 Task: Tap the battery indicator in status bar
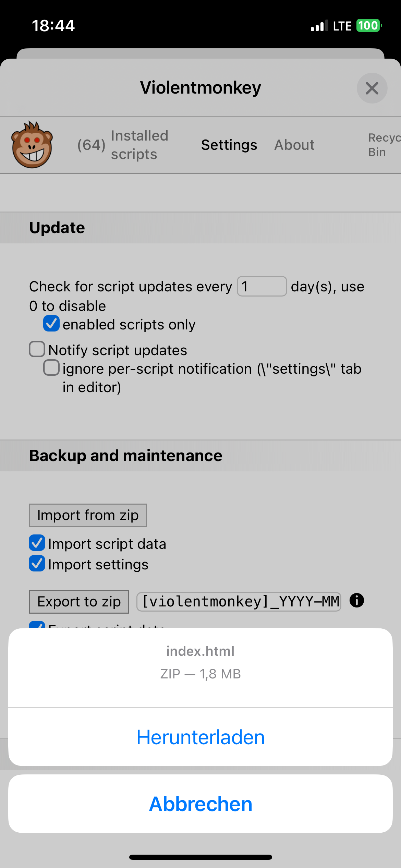click(369, 26)
